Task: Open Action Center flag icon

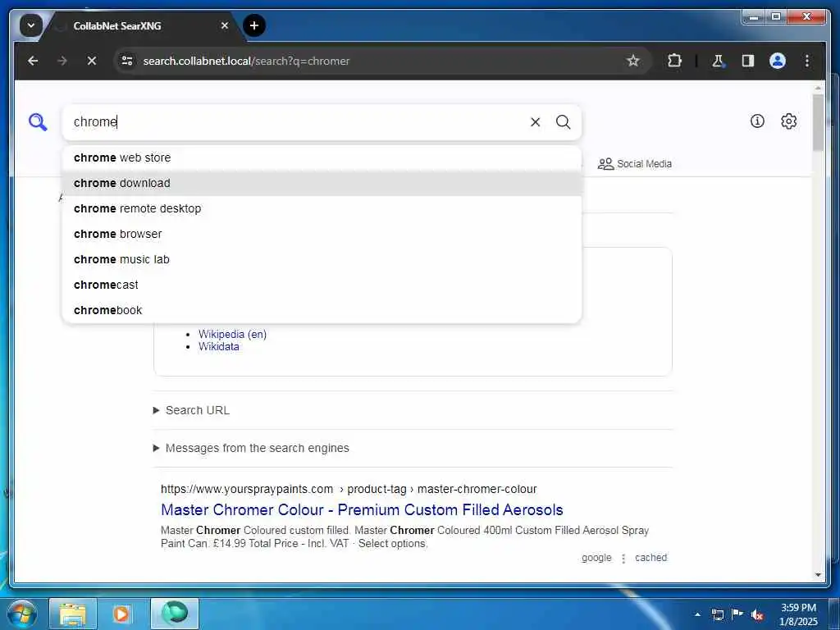Action: point(737,614)
